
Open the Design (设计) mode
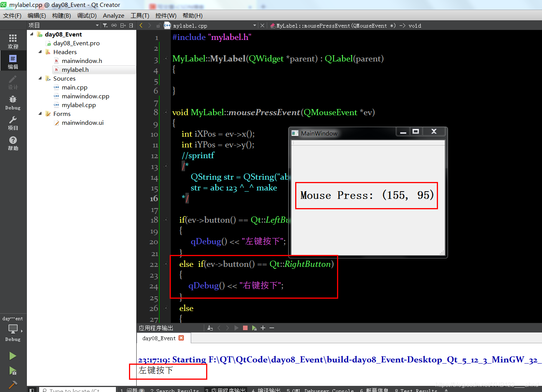[x=13, y=82]
